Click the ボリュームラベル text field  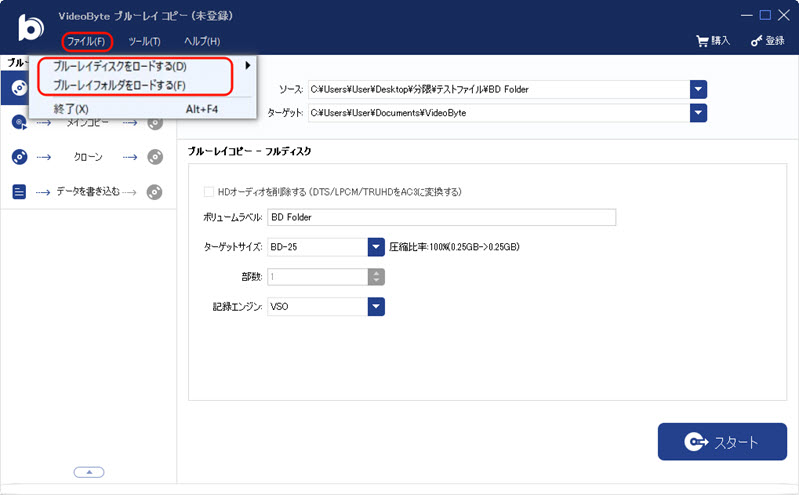click(441, 217)
